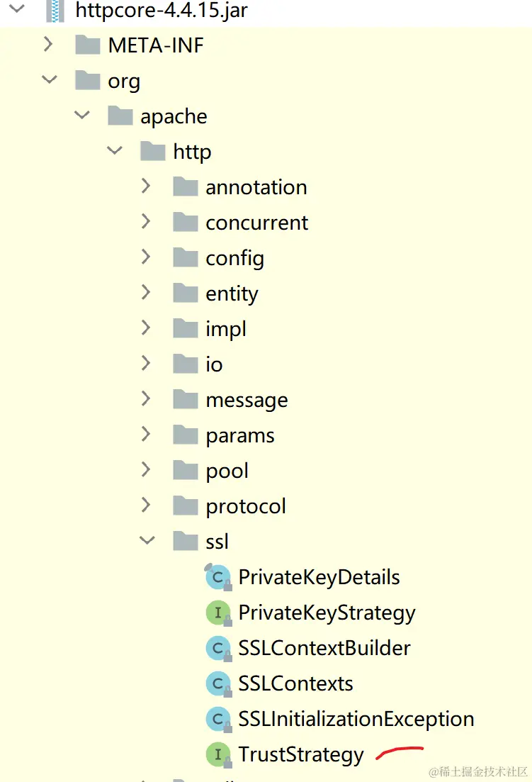
Task: Collapse the ssl package arrow
Action: coord(147,541)
